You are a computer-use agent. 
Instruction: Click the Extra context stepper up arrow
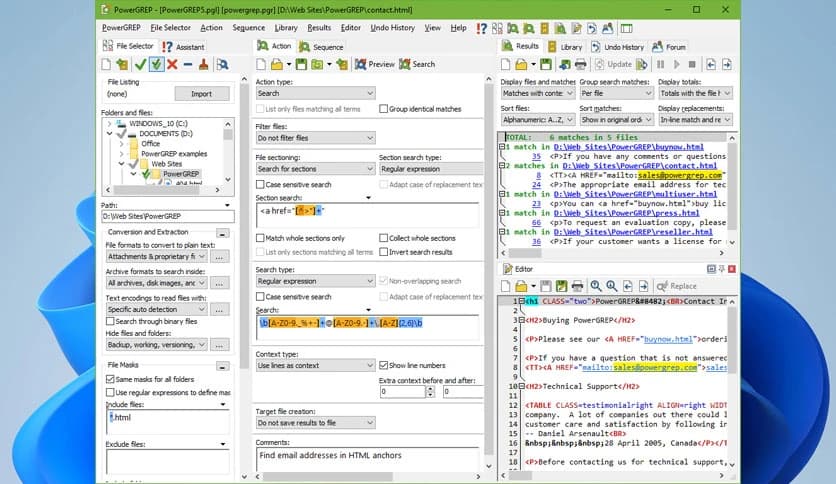pos(430,389)
